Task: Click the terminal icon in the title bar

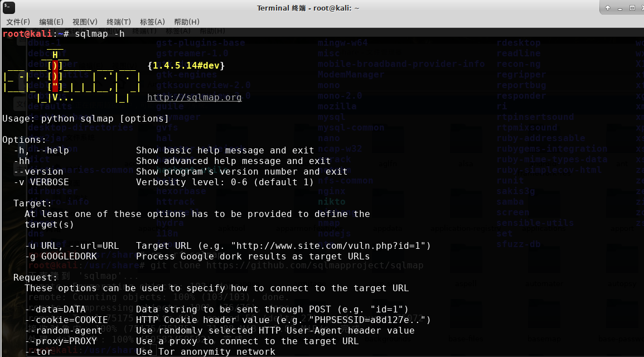Action: click(x=8, y=8)
